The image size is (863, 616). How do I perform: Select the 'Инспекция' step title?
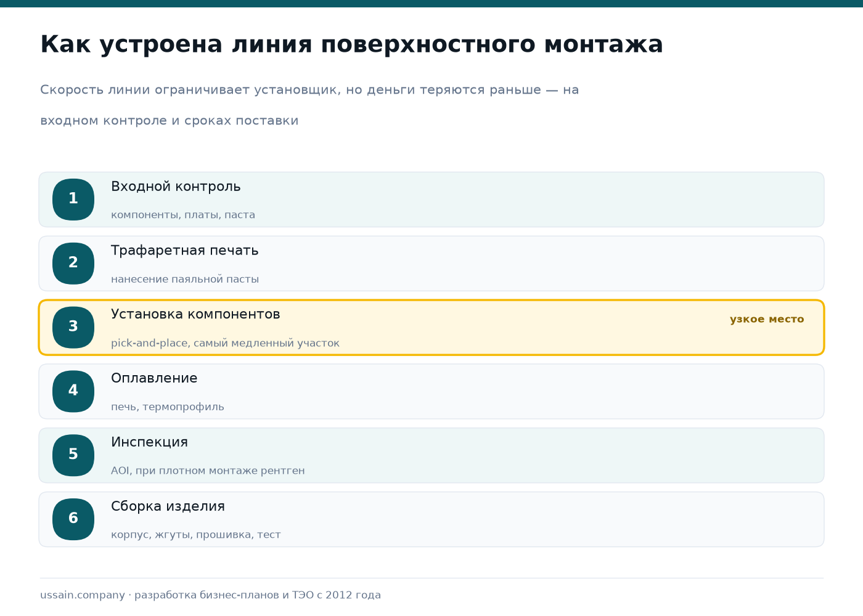pyautogui.click(x=149, y=442)
